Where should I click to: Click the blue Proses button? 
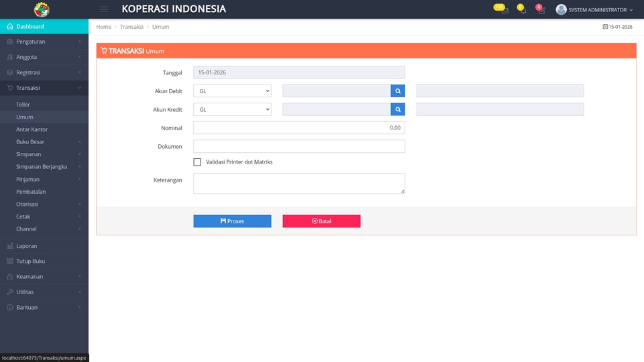pyautogui.click(x=232, y=221)
